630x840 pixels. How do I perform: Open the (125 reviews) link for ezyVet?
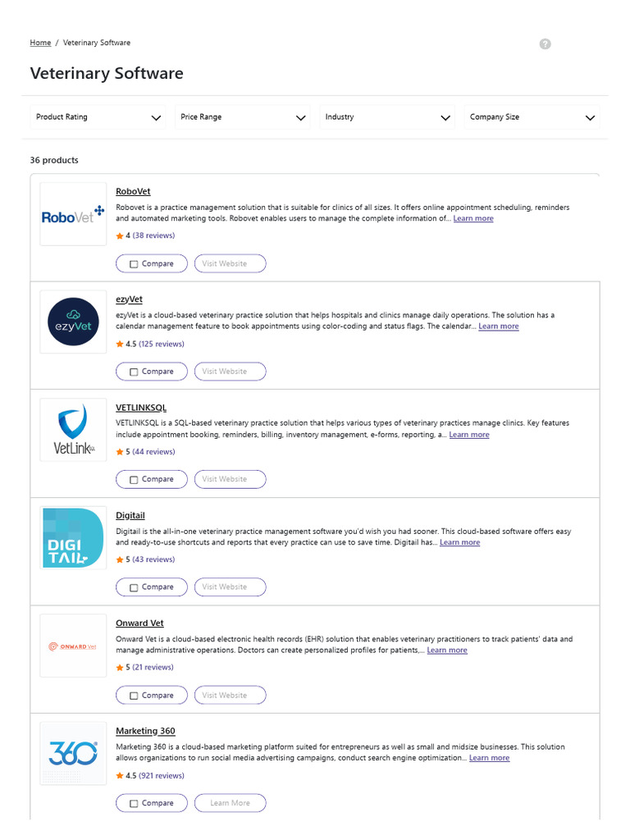click(x=162, y=344)
